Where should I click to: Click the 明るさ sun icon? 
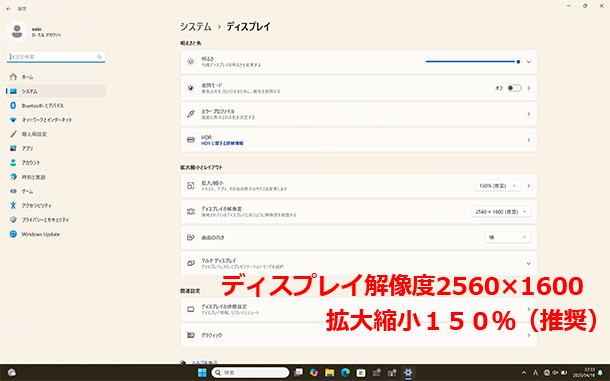tap(191, 62)
